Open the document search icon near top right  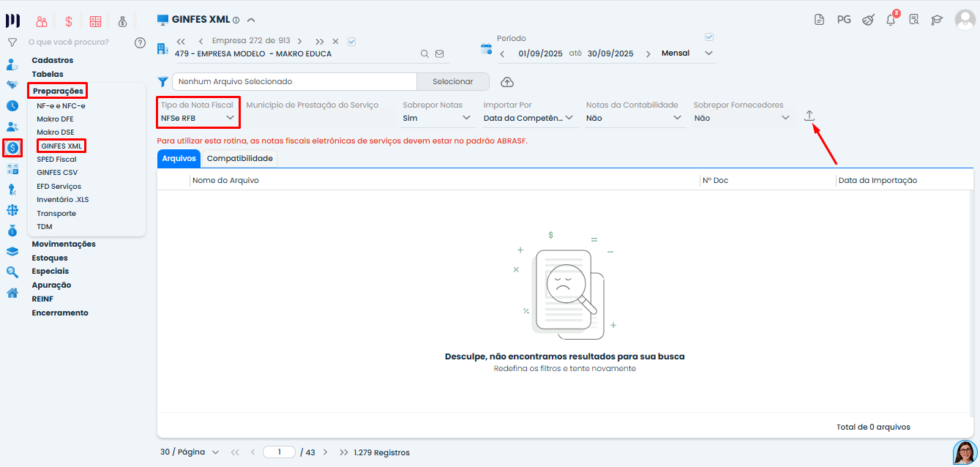[914, 20]
